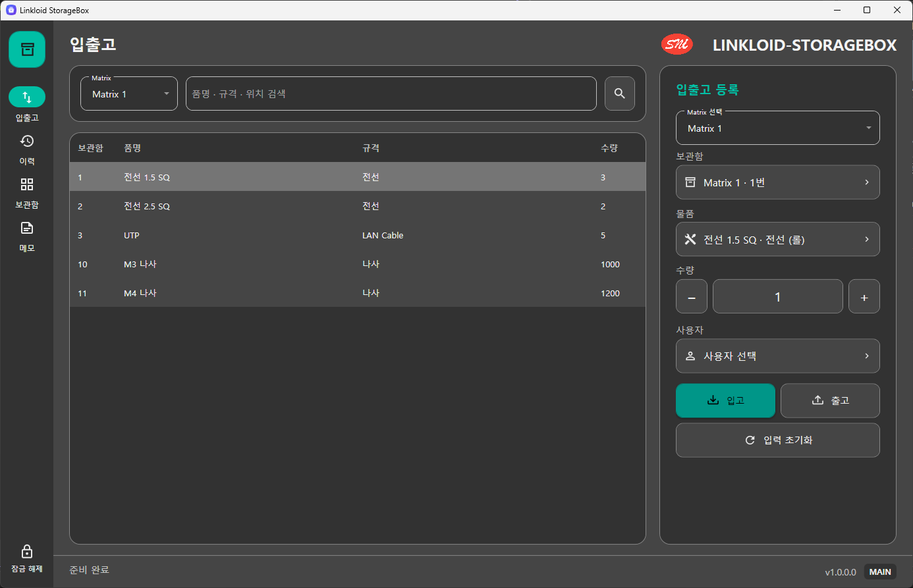Click the MAIN badge in status bar
This screenshot has height=588, width=913.
[x=880, y=572]
